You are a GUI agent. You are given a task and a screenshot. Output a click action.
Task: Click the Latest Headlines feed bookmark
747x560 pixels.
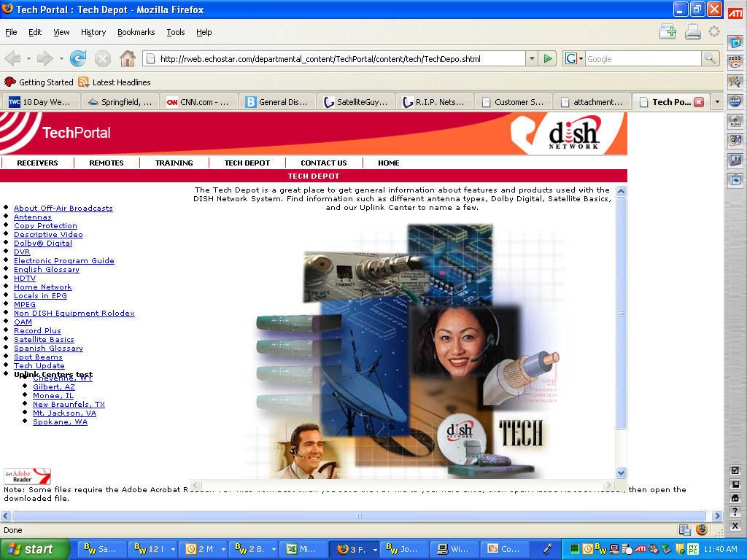[115, 82]
